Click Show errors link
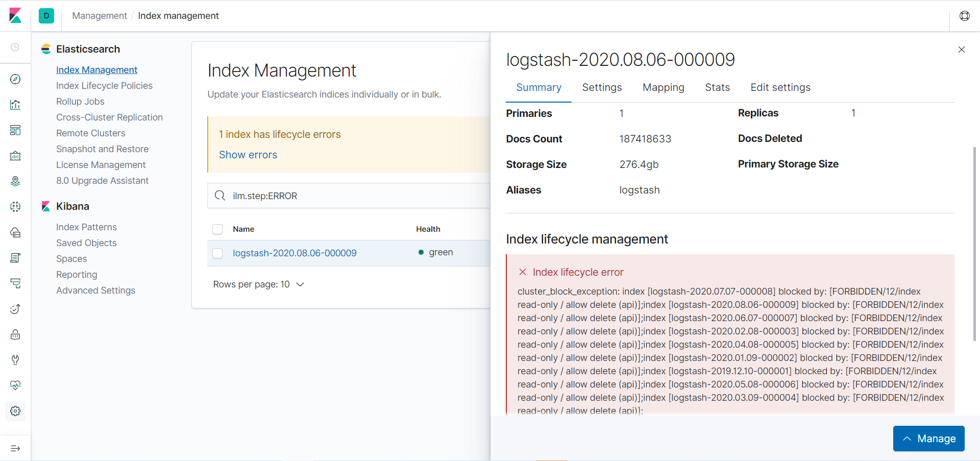The width and height of the screenshot is (980, 461). (248, 155)
